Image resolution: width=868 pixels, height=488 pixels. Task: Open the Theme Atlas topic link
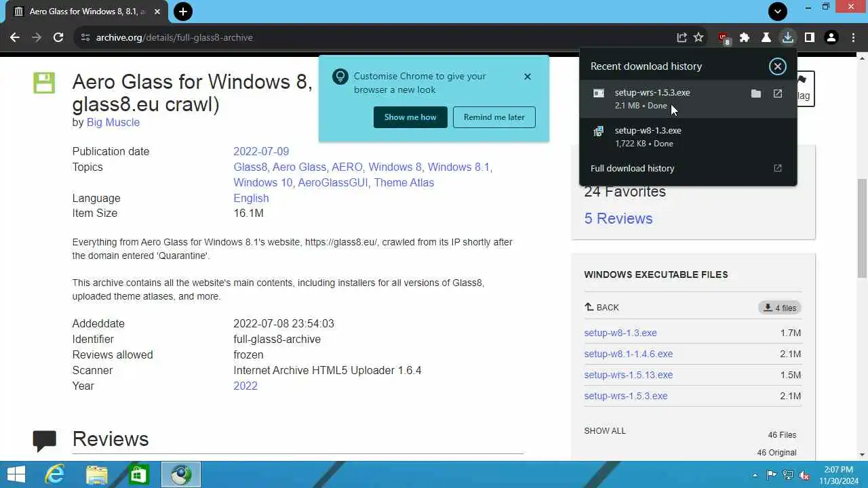tap(403, 182)
